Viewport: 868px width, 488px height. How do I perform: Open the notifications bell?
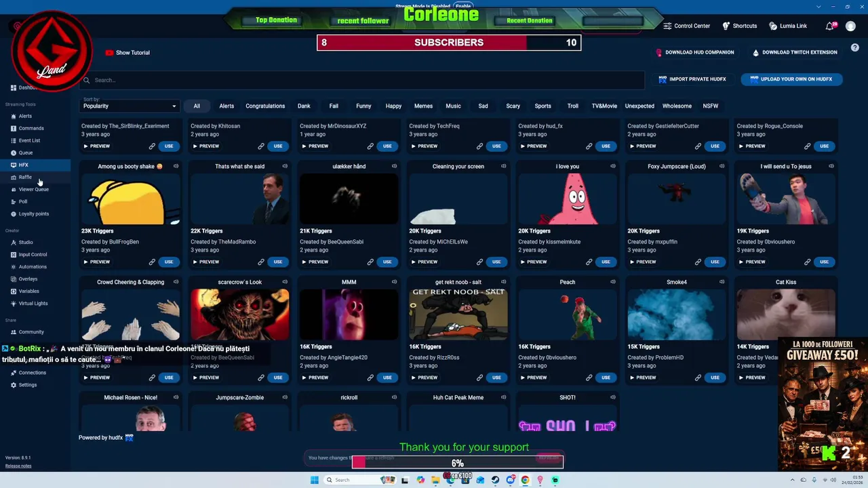point(829,26)
